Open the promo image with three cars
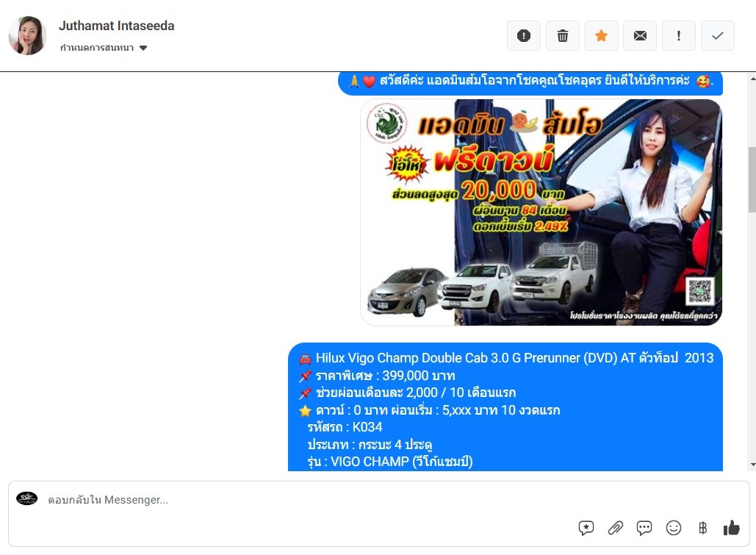 pyautogui.click(x=541, y=212)
